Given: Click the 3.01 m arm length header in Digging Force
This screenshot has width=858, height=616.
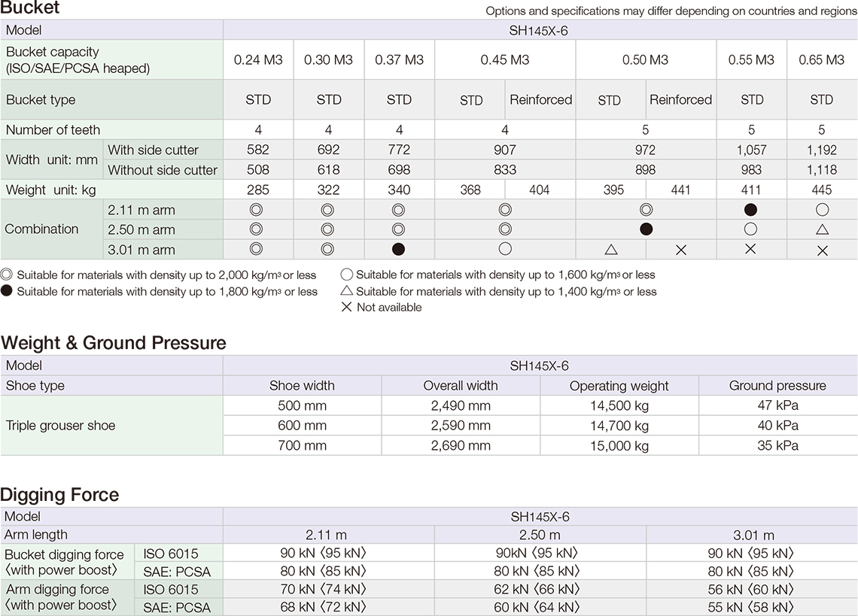Looking at the screenshot, I should [x=753, y=536].
